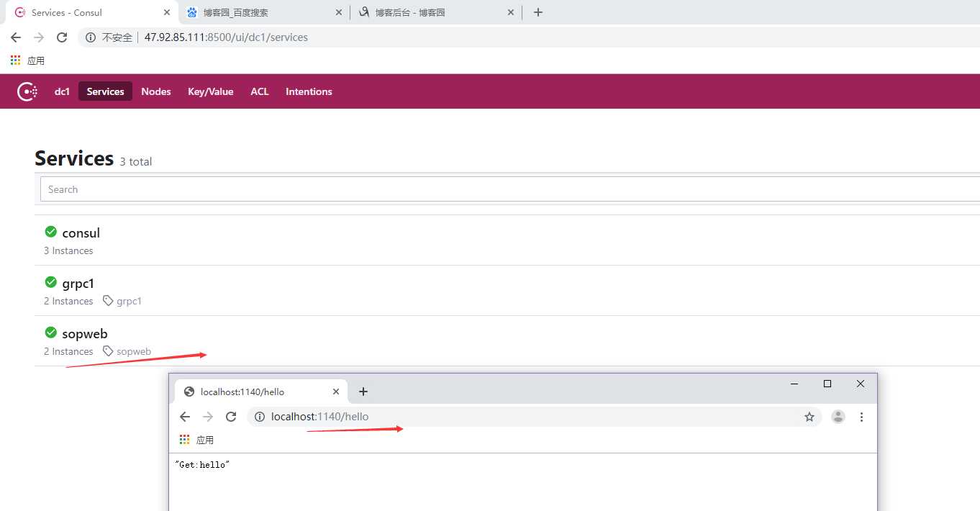Bookmark the localhost page with the star icon
The width and height of the screenshot is (980, 511).
809,417
